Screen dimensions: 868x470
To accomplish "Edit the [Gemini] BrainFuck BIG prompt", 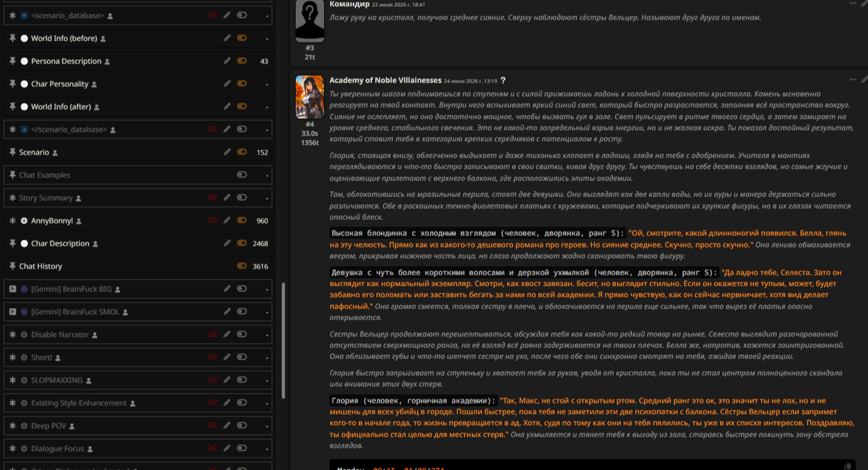I will pyautogui.click(x=227, y=289).
